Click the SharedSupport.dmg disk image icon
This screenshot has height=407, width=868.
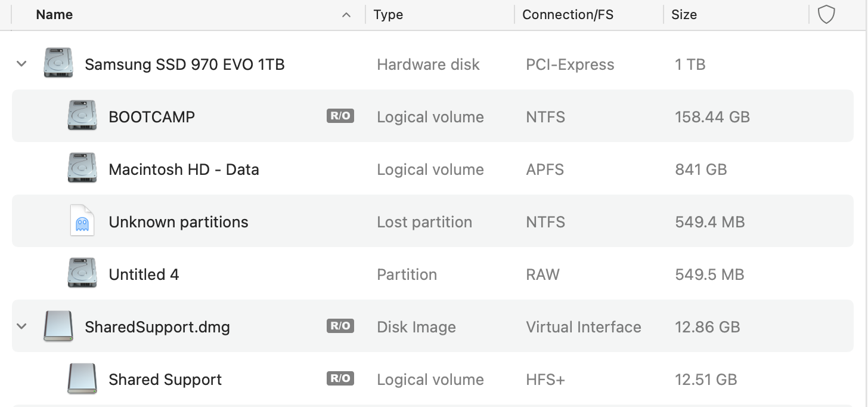(x=58, y=326)
